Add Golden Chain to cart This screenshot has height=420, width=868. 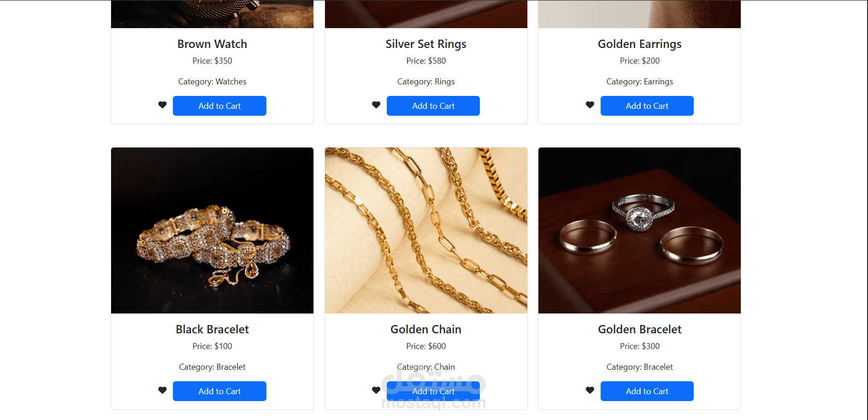pos(433,391)
